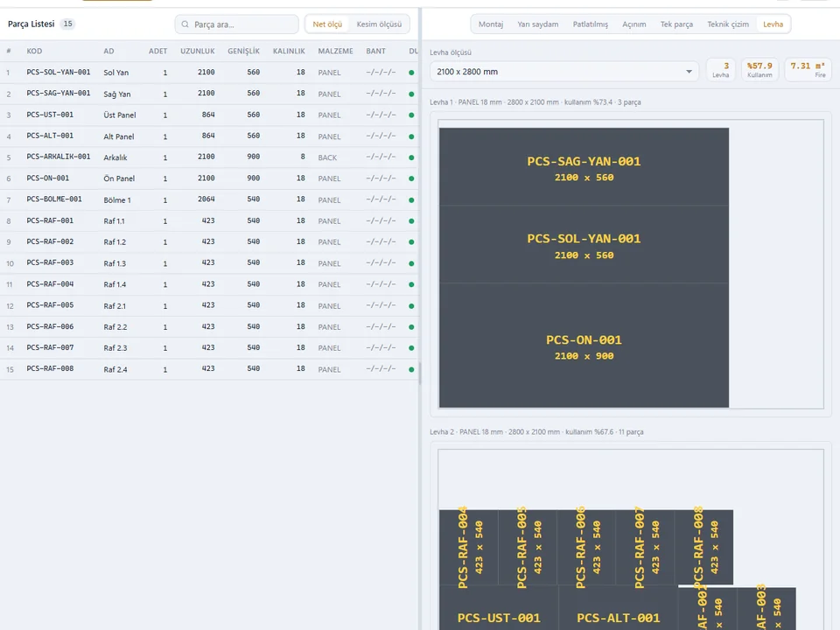The width and height of the screenshot is (840, 630).
Task: Select PCS-ON-001 piece on sheet layout
Action: pyautogui.click(x=584, y=346)
